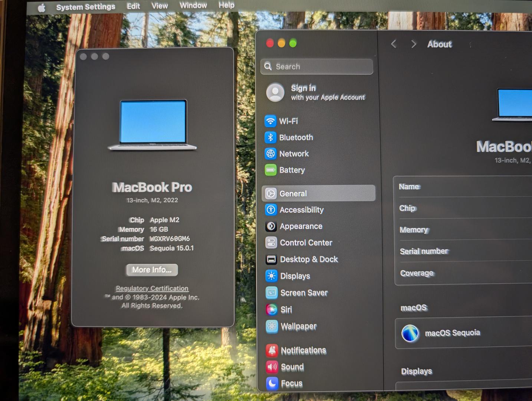Click the Accessibility sidebar icon
This screenshot has height=401, width=532.
pyautogui.click(x=271, y=210)
